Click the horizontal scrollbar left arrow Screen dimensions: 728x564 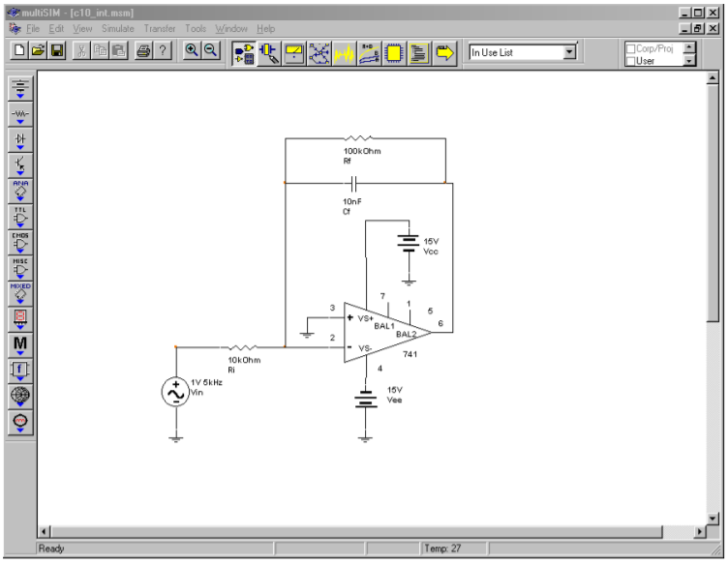point(44,532)
